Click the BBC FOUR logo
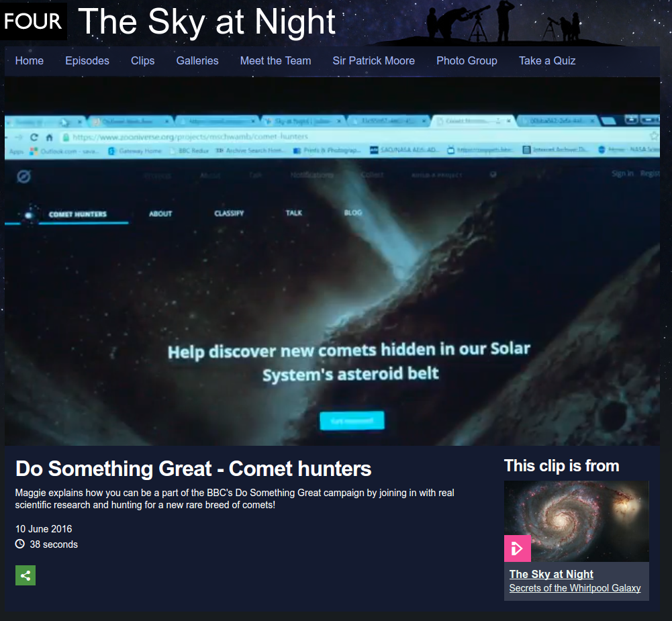The image size is (672, 621). click(33, 21)
